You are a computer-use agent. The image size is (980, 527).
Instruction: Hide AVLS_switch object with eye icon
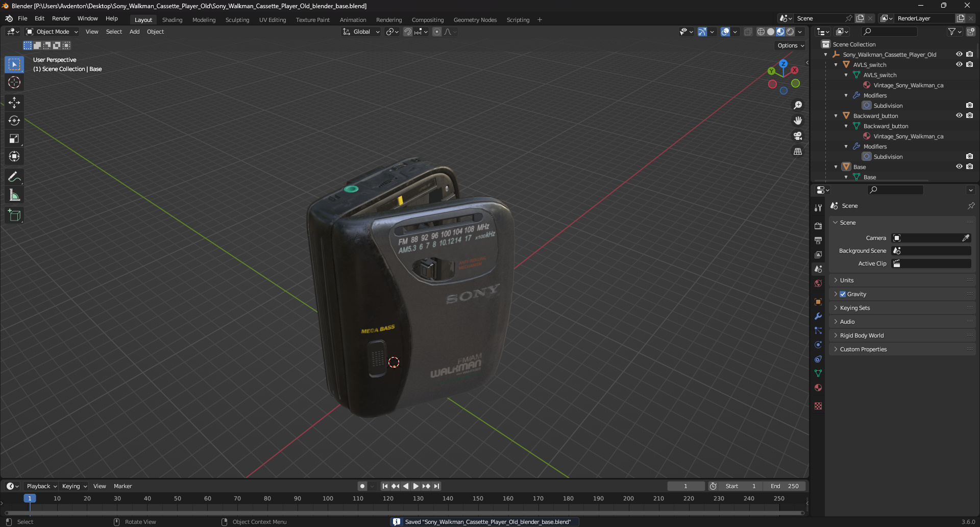pyautogui.click(x=959, y=64)
